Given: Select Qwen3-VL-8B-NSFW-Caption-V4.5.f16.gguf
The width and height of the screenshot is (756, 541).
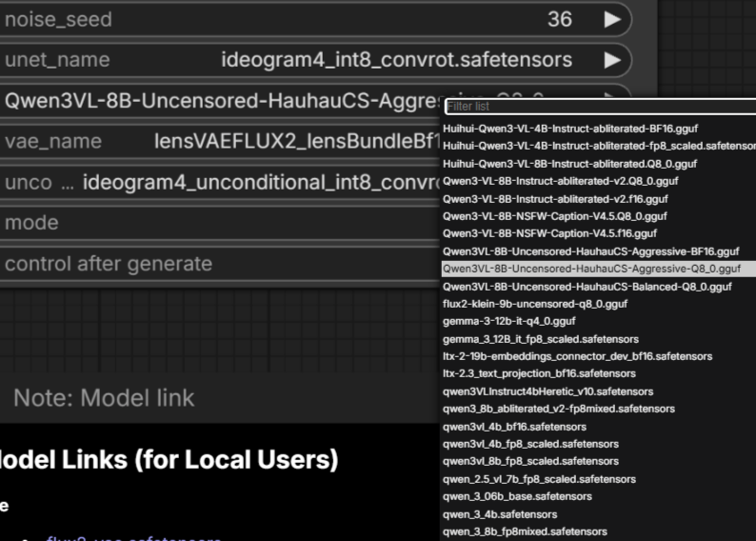Looking at the screenshot, I should coord(599,234).
